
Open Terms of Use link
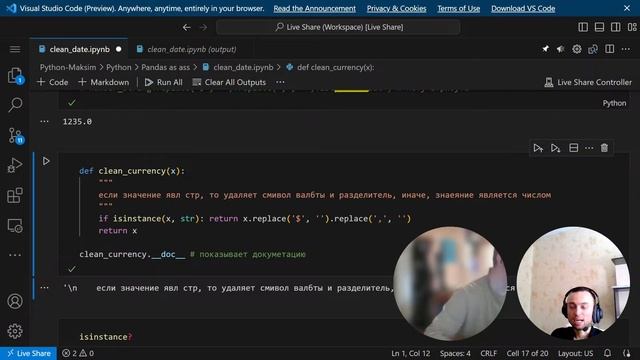[458, 9]
